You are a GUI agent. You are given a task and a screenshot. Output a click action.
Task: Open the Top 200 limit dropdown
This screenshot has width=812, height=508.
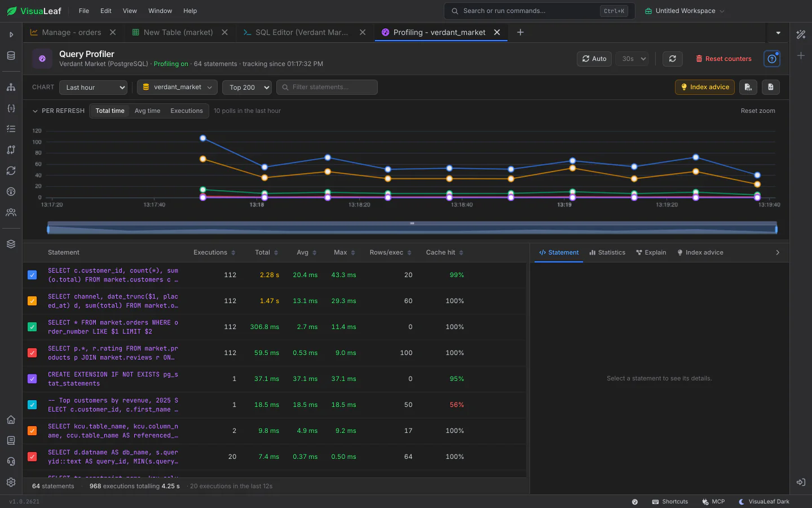[247, 87]
